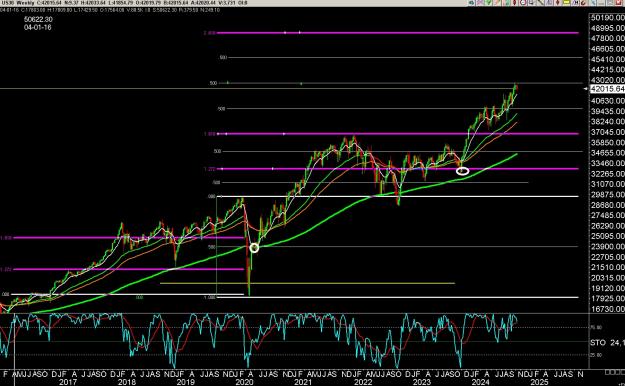625x386 pixels.
Task: Click the 16730.00 price axis label
Action: [608, 309]
